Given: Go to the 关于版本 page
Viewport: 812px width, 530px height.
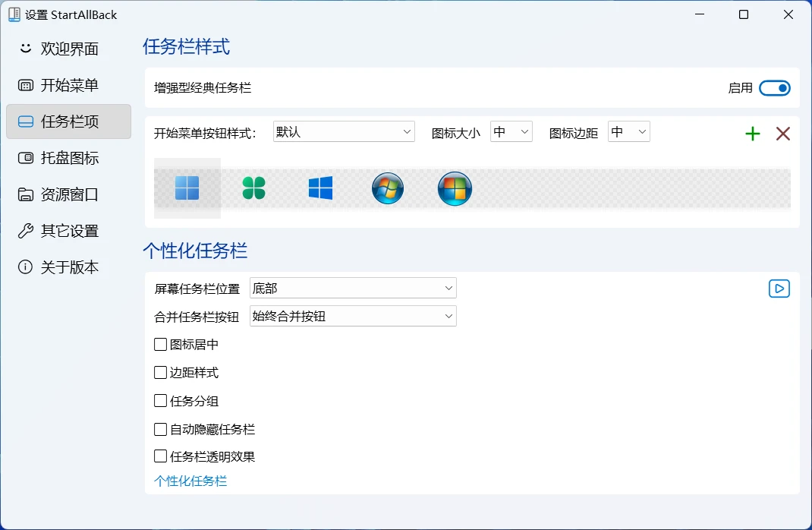Looking at the screenshot, I should click(68, 268).
